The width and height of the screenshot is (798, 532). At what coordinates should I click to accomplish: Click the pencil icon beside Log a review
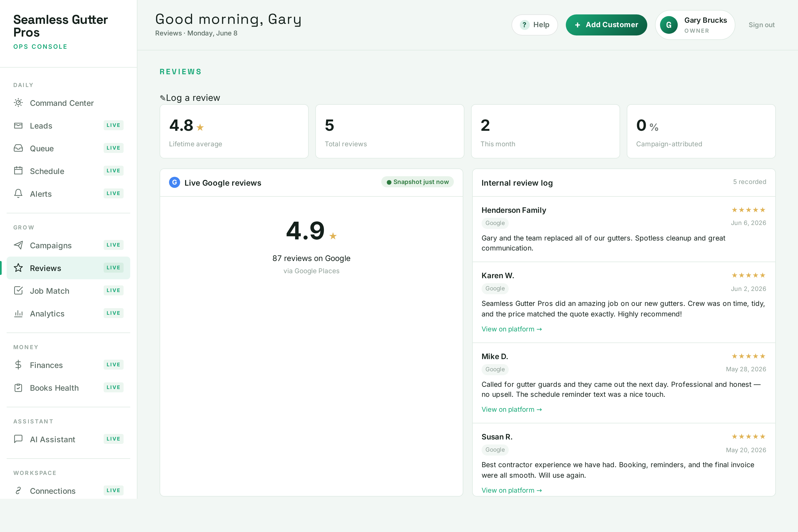tap(163, 98)
